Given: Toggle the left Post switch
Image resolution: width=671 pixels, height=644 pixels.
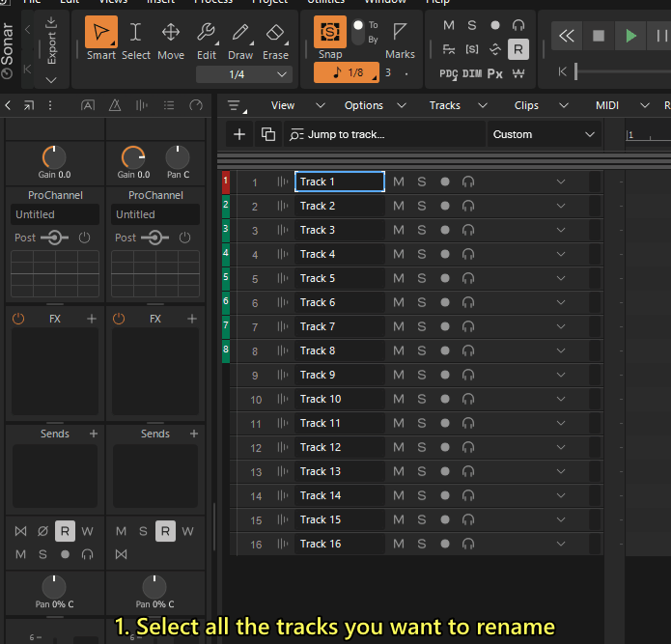Looking at the screenshot, I should coord(54,238).
